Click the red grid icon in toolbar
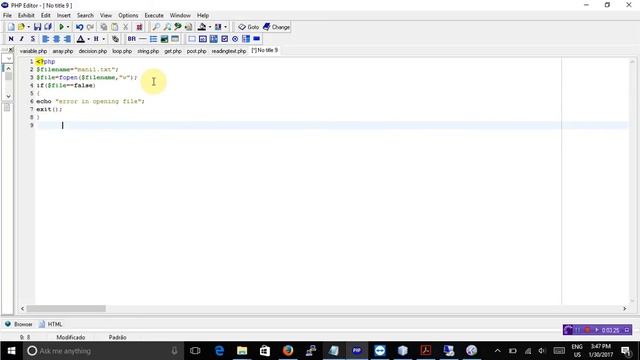This screenshot has width=640, height=360. (x=139, y=27)
